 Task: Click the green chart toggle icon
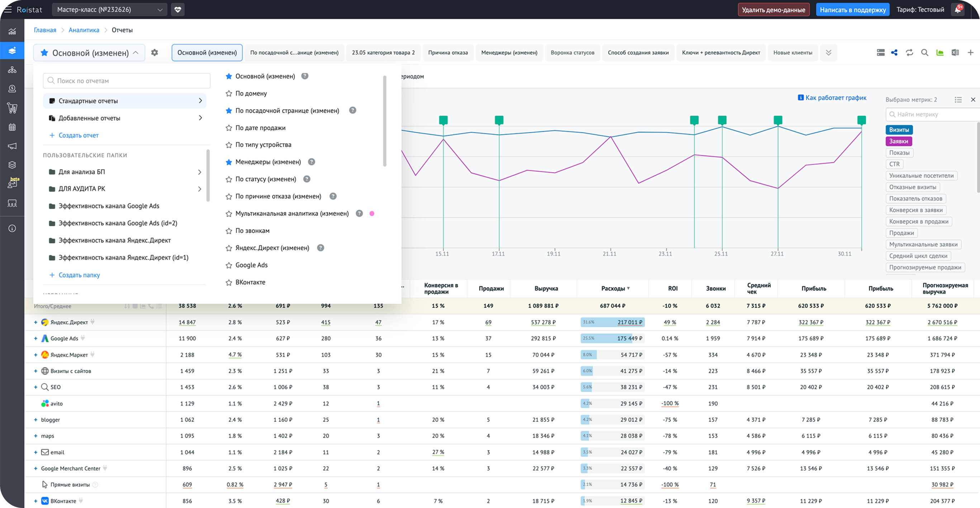point(939,52)
